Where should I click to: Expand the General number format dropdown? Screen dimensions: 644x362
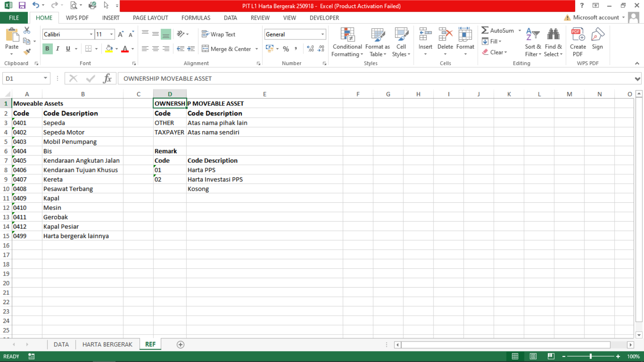[322, 35]
